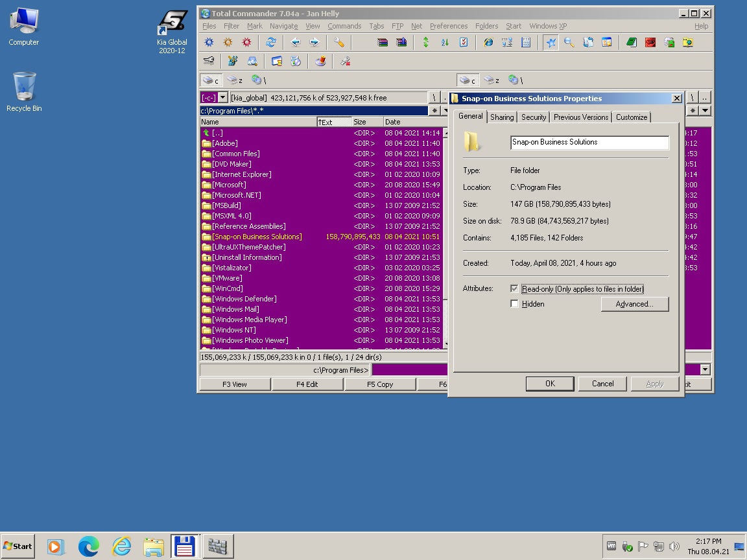The height and width of the screenshot is (560, 747).
Task: Select the [Windows Defender] folder row
Action: (x=322, y=299)
